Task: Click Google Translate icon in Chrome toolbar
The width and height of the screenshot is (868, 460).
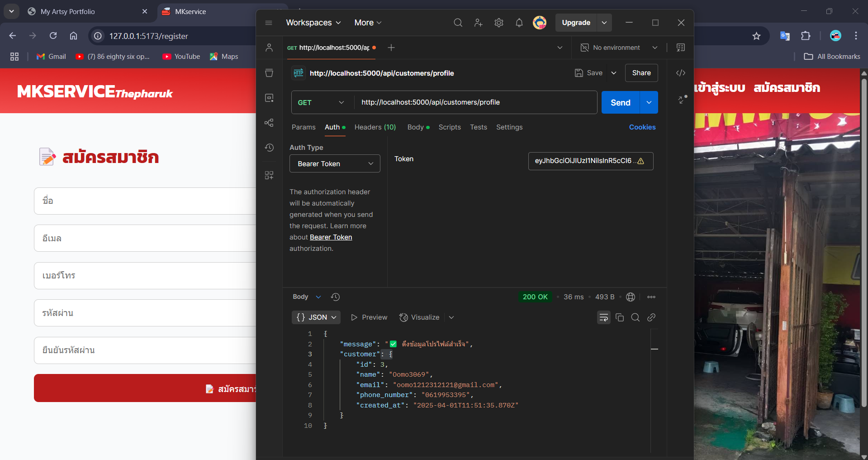Action: click(x=785, y=36)
